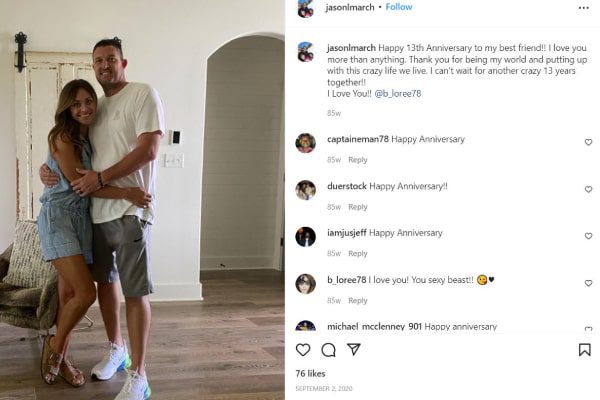This screenshot has width=600, height=400.
Task: Click the couple's anniversary photo
Action: pyautogui.click(x=142, y=200)
